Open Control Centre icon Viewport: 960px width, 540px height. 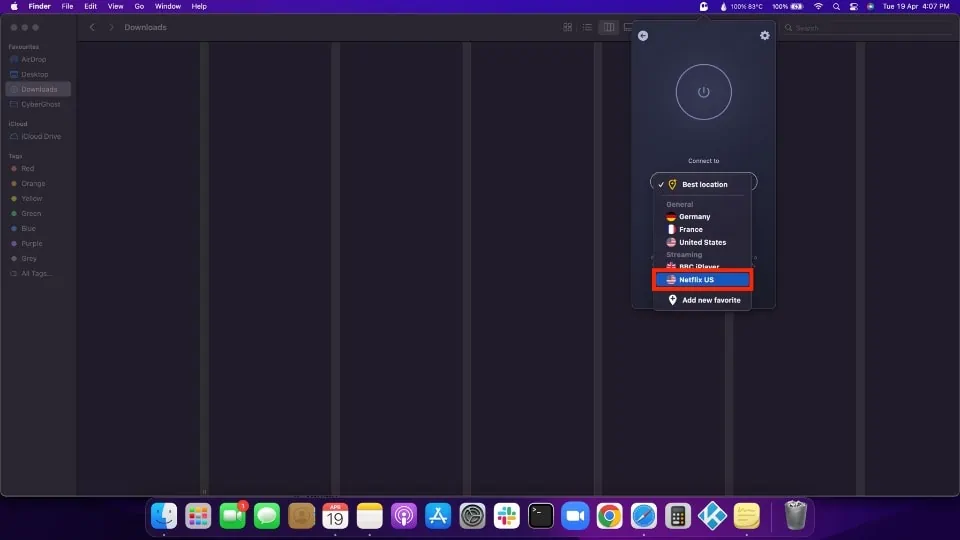(853, 7)
